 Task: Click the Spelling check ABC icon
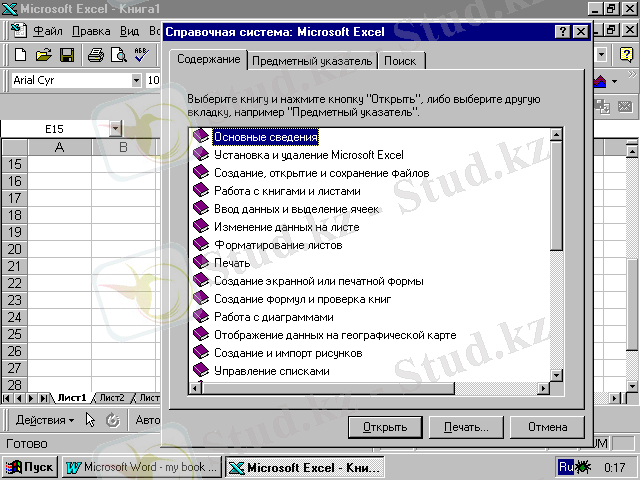142,55
